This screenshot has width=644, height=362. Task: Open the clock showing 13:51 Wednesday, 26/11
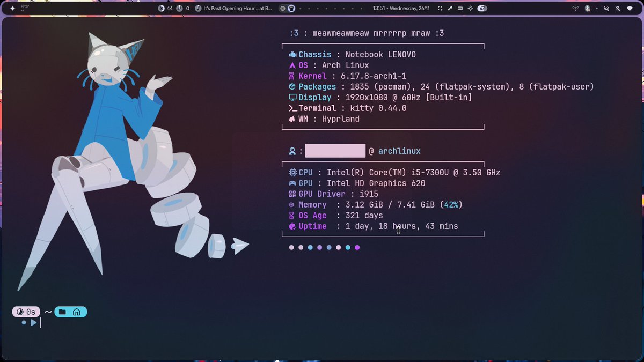click(x=401, y=9)
